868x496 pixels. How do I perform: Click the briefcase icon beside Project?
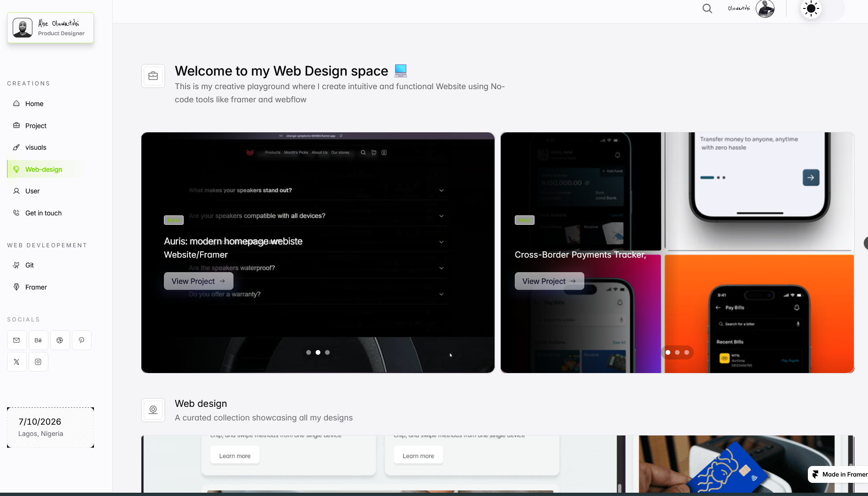point(16,125)
